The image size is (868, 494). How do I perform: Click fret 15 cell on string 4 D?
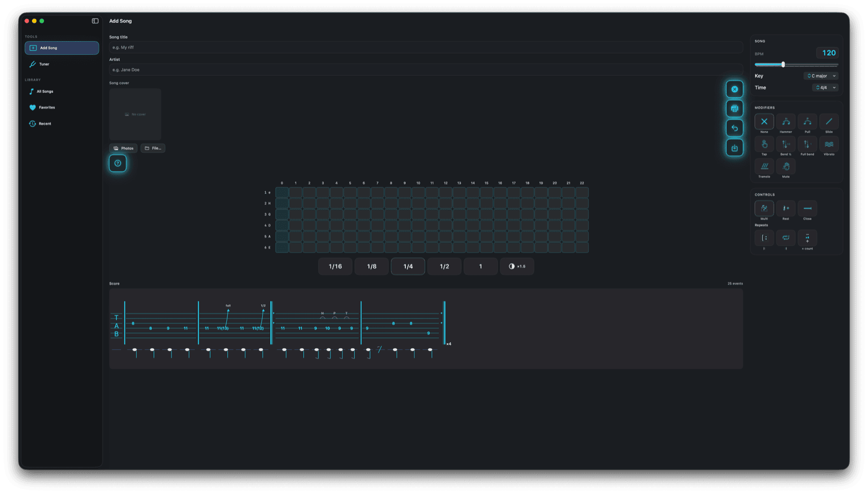(x=487, y=226)
